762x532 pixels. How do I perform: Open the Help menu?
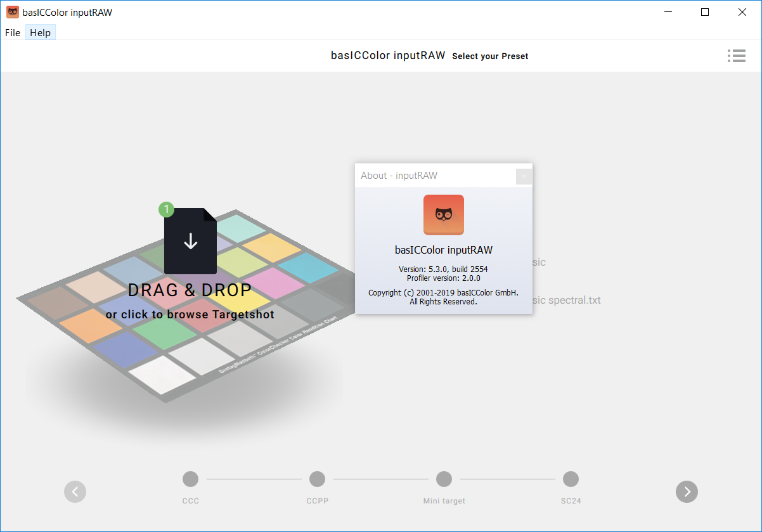point(41,32)
